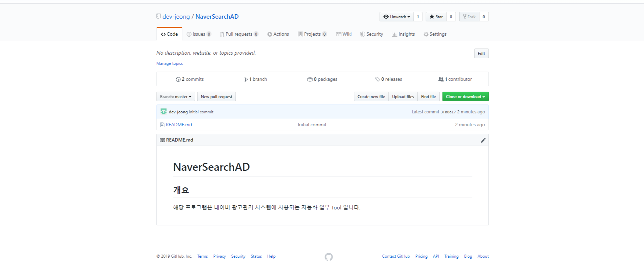This screenshot has height=278, width=644.
Task: Click the Create new file button
Action: click(x=371, y=97)
